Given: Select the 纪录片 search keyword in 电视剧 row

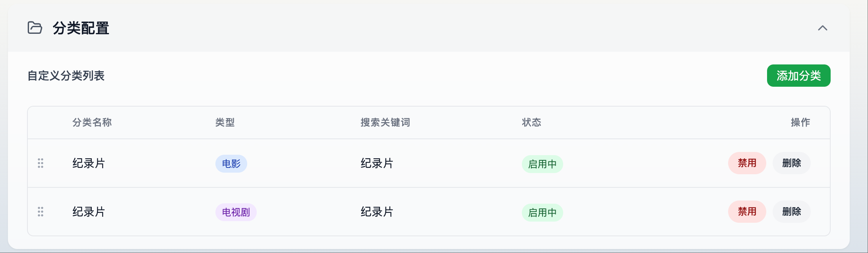Looking at the screenshot, I should [x=377, y=212].
